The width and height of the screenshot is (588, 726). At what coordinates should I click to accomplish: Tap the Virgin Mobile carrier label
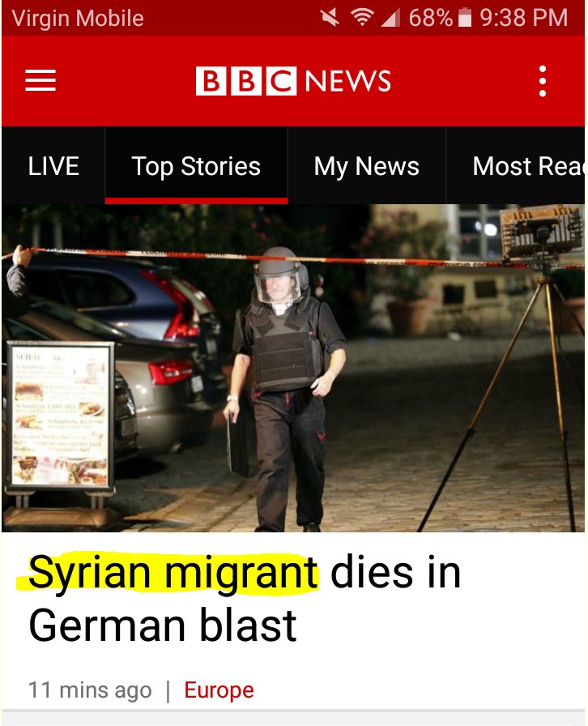[x=78, y=19]
